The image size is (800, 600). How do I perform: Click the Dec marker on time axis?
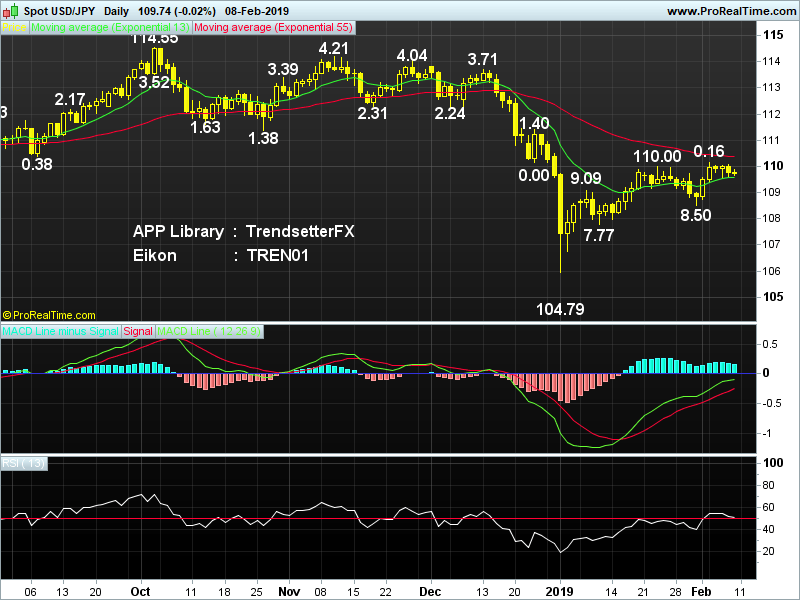pos(430,591)
